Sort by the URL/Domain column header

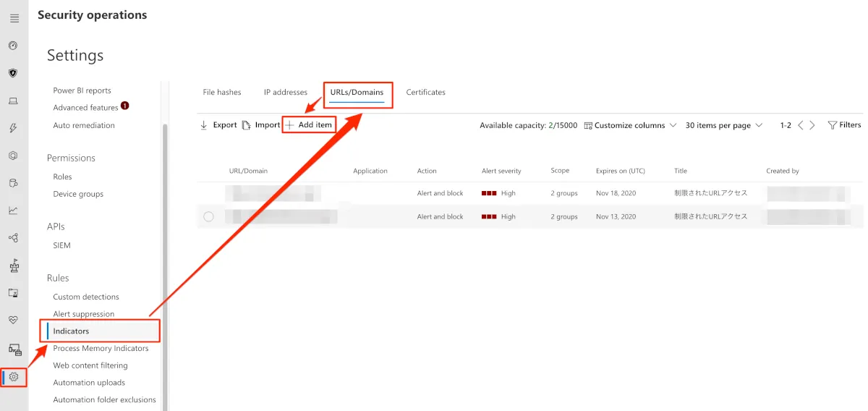coord(248,171)
